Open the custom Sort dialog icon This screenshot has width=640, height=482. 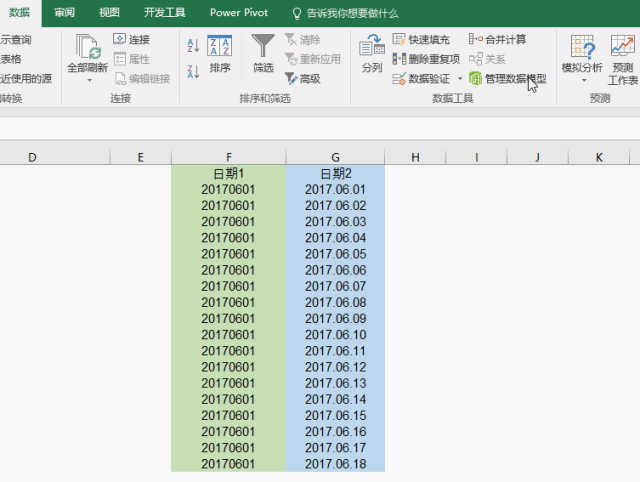tap(220, 46)
